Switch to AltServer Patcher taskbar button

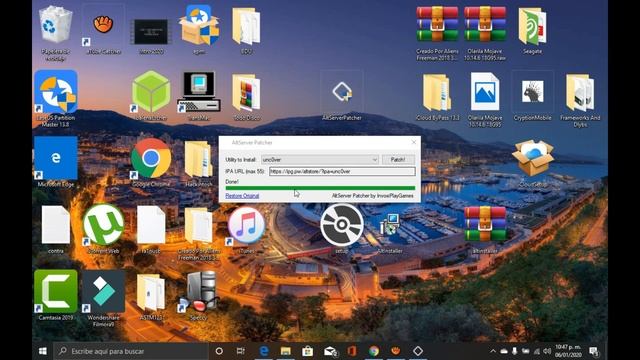(418, 351)
